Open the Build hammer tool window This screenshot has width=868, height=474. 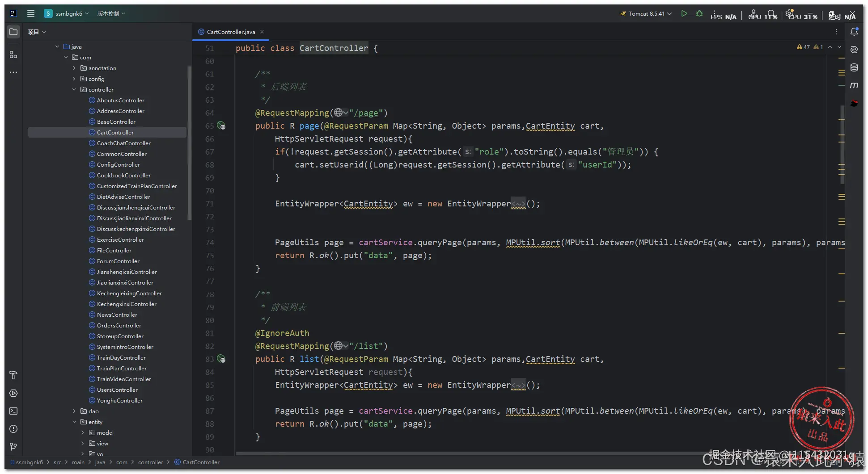click(x=13, y=375)
